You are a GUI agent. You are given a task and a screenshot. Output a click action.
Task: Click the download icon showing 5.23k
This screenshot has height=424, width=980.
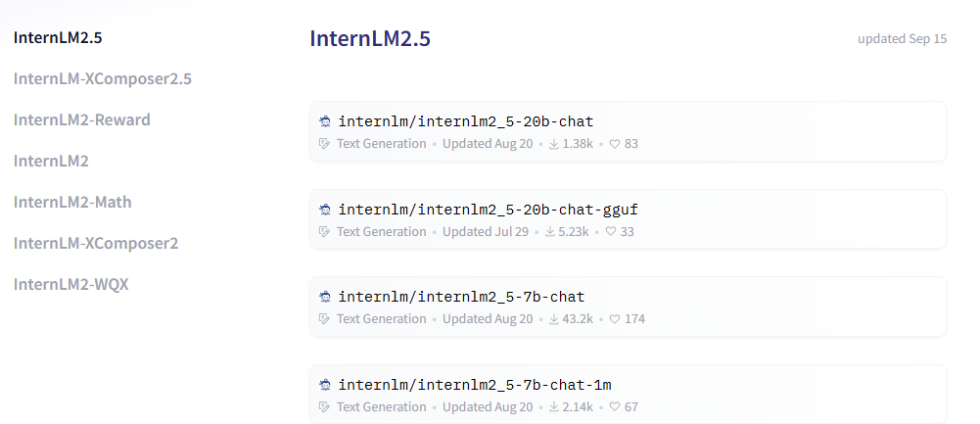[x=550, y=232]
